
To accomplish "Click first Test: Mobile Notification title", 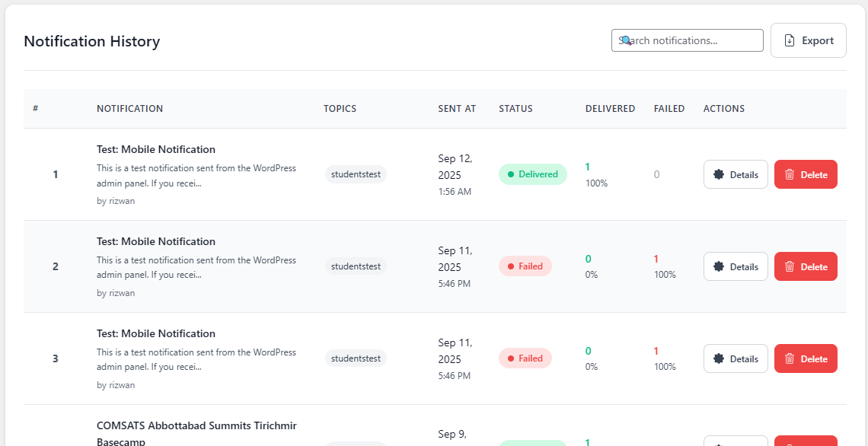I will coord(156,149).
